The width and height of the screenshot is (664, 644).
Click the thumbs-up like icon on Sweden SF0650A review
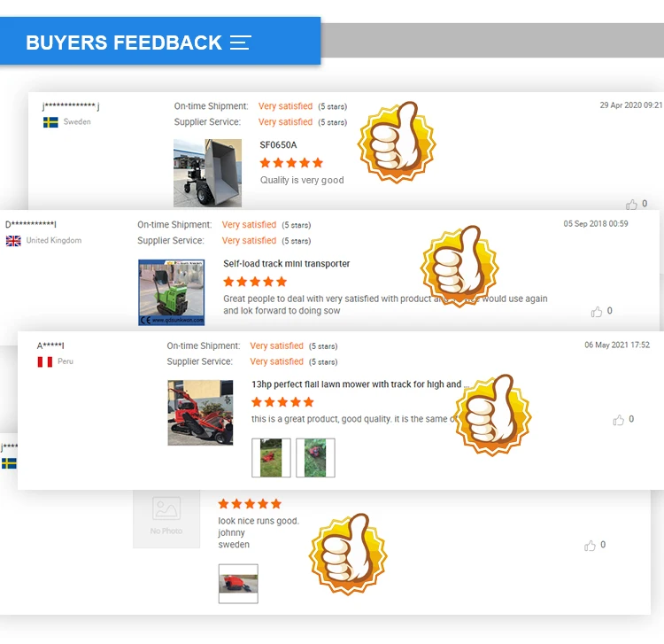pyautogui.click(x=631, y=205)
